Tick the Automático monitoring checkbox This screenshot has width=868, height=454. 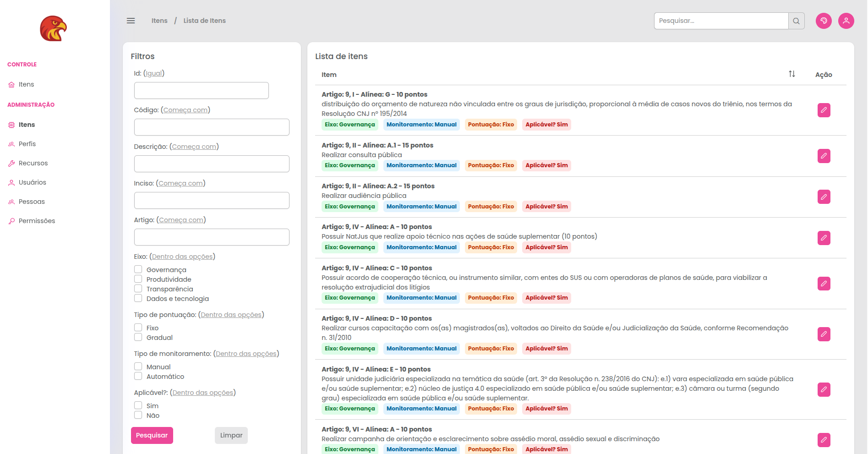tap(138, 376)
